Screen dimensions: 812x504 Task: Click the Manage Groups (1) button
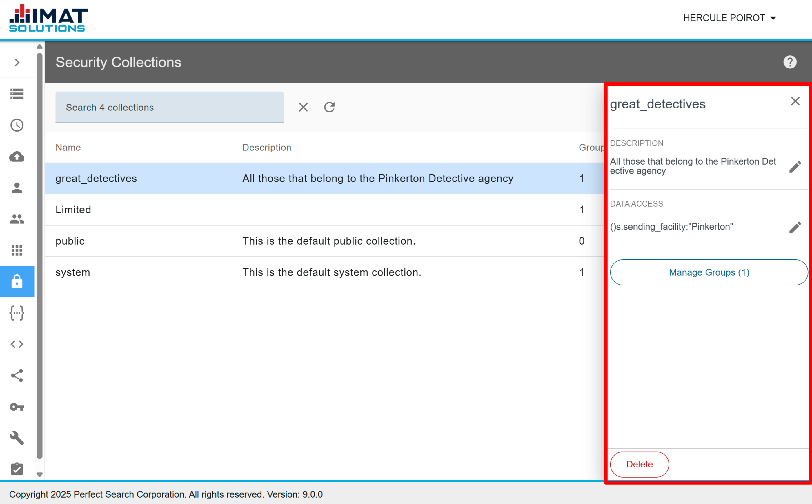pos(709,272)
